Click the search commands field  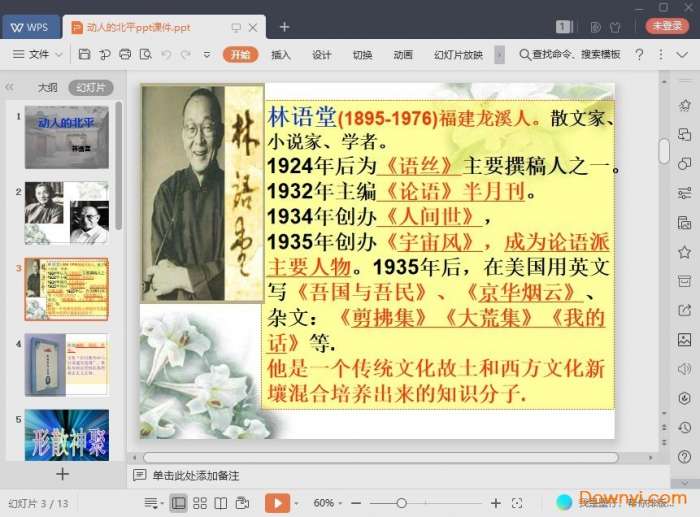pos(570,54)
